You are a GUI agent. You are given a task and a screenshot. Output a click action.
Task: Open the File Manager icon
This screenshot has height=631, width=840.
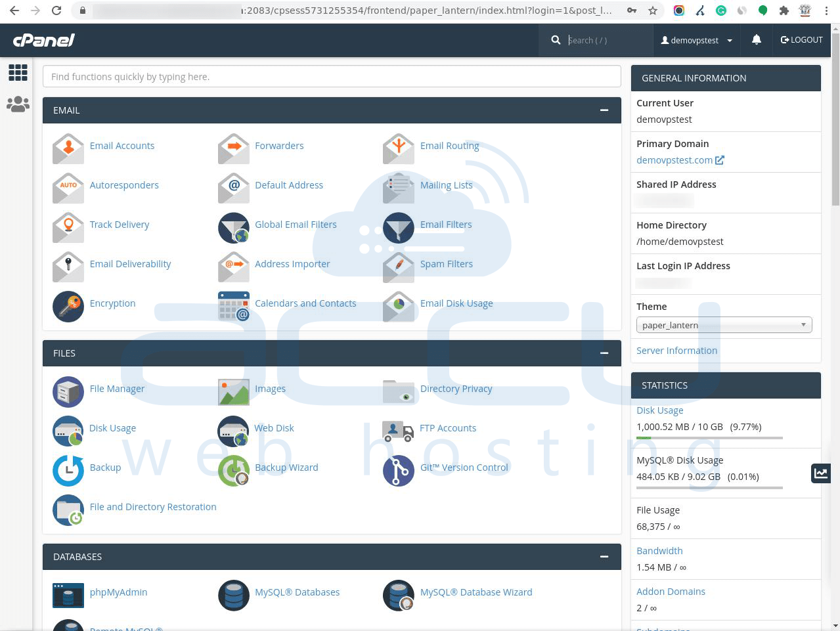coord(68,392)
